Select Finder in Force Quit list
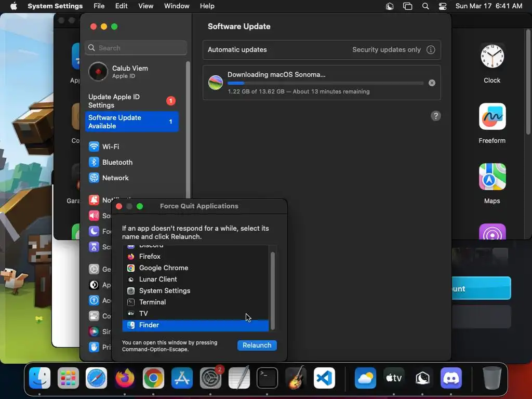Image resolution: width=532 pixels, height=399 pixels. (195, 325)
